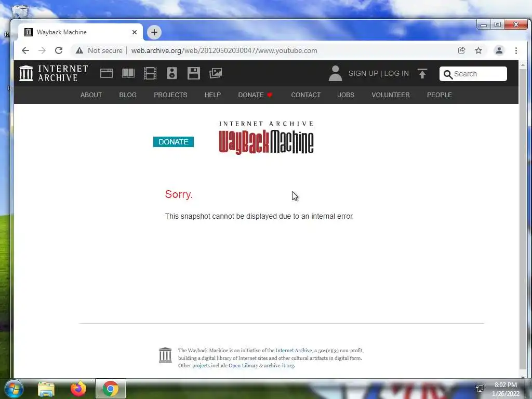Open the Software floppy disk icon
This screenshot has width=532, height=399.
click(x=194, y=73)
